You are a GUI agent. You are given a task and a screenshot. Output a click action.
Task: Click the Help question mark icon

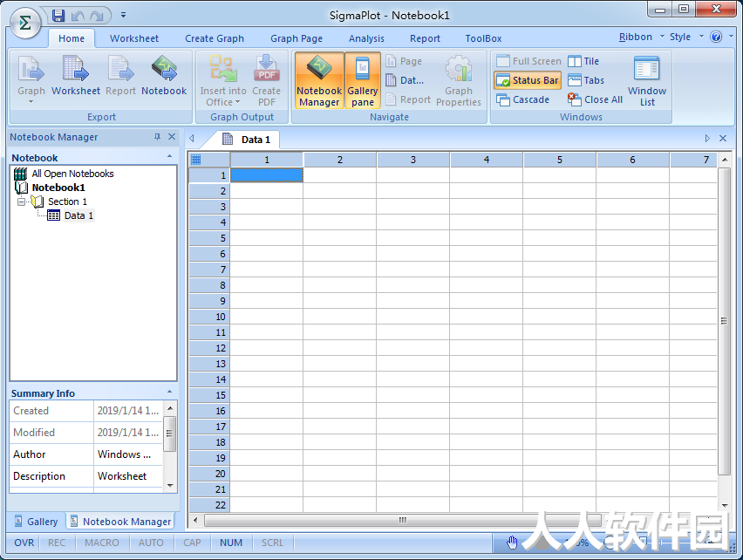pos(716,37)
